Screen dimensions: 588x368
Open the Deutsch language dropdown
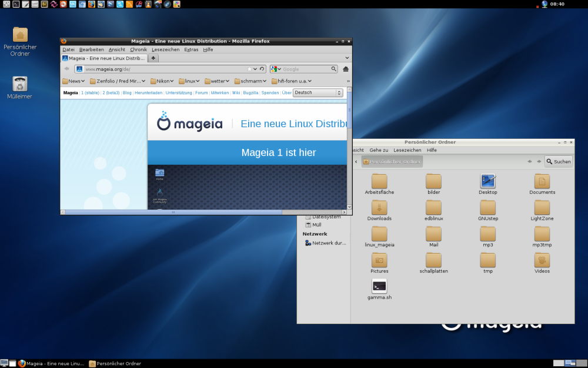tap(318, 93)
